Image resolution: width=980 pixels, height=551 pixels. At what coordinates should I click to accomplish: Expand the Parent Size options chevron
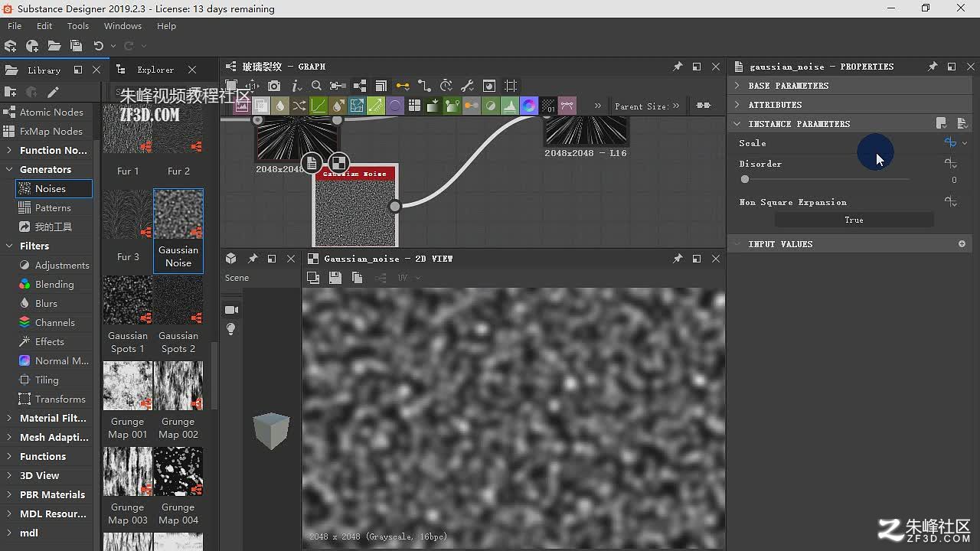[677, 106]
